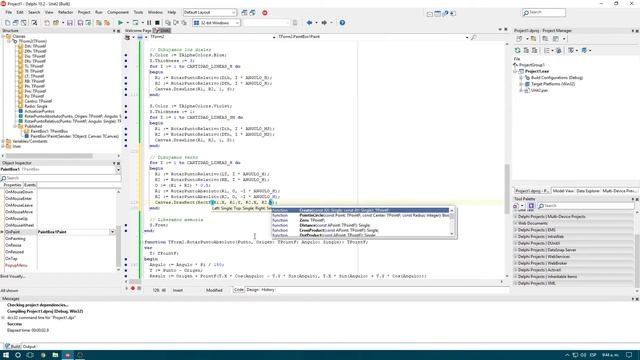Viewport: 640px width, 360px height.
Task: Open the Component menu
Action: coord(118,13)
